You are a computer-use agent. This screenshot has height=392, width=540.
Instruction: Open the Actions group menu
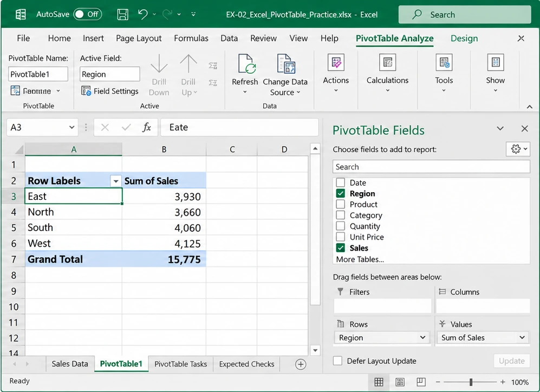pos(336,73)
